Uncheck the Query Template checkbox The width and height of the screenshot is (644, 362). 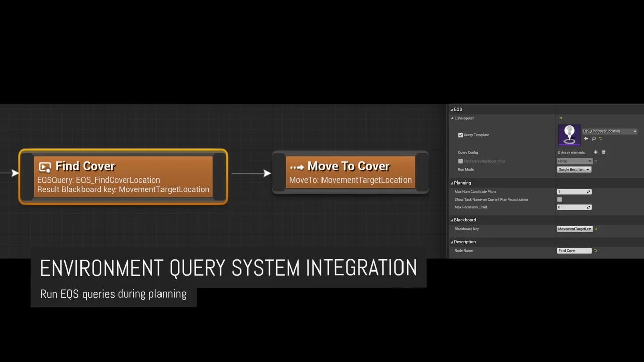point(460,135)
